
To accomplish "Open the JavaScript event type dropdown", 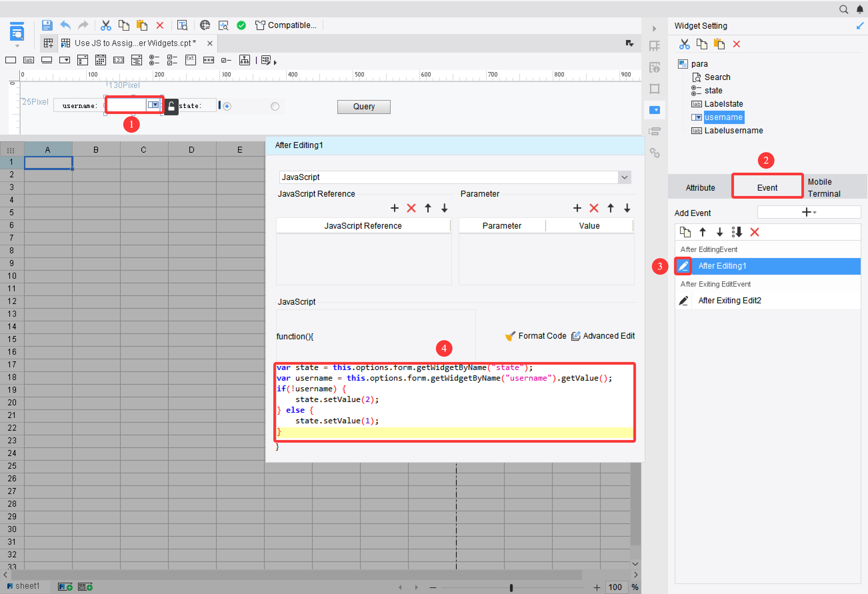I will tap(624, 177).
